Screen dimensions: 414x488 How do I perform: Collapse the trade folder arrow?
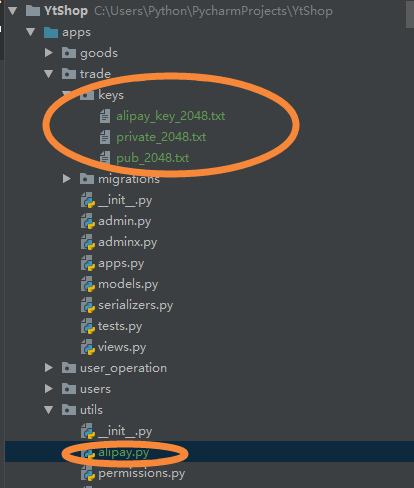[x=49, y=74]
